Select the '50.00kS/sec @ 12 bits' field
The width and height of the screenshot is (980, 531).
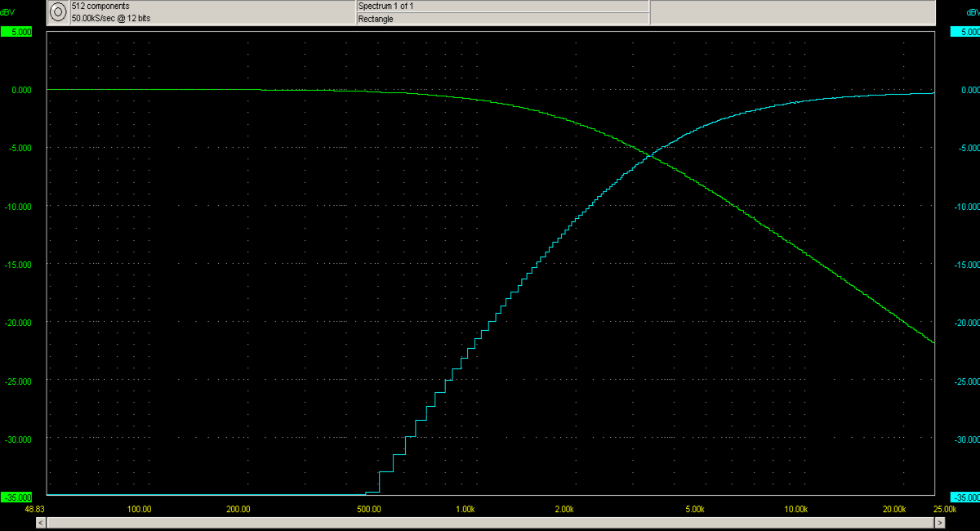212,19
